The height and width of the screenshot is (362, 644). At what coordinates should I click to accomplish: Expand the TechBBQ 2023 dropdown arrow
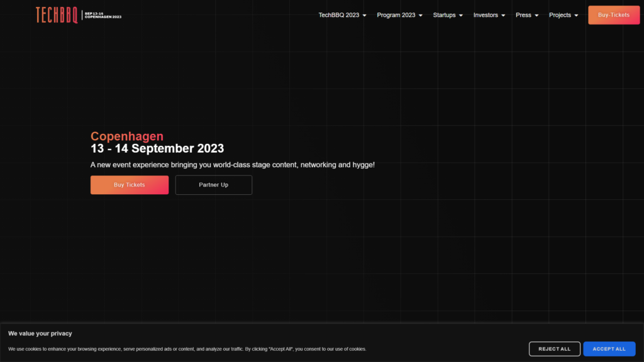point(364,16)
